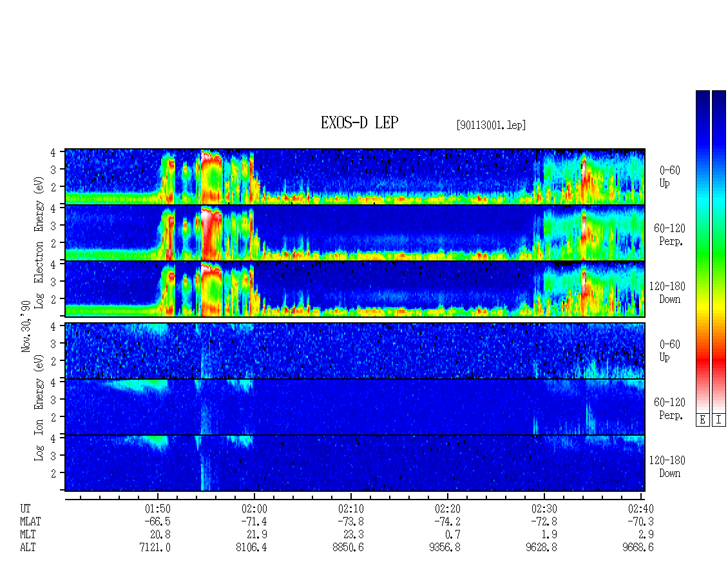Click the 0-60 Up label beside the top electron panel

tap(669, 177)
